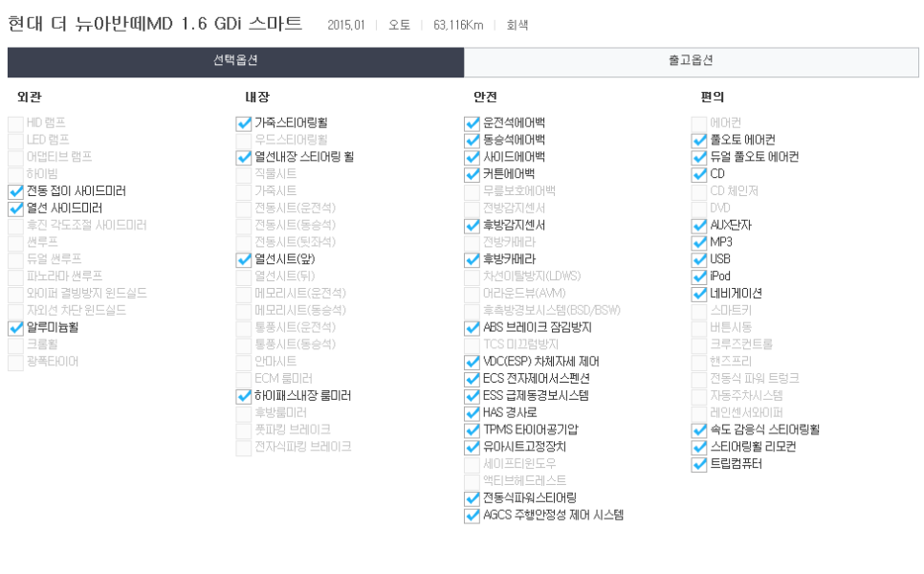Check 차선이탈방지(LDWS) option
Viewport: 924px width, 574px height.
tap(472, 277)
